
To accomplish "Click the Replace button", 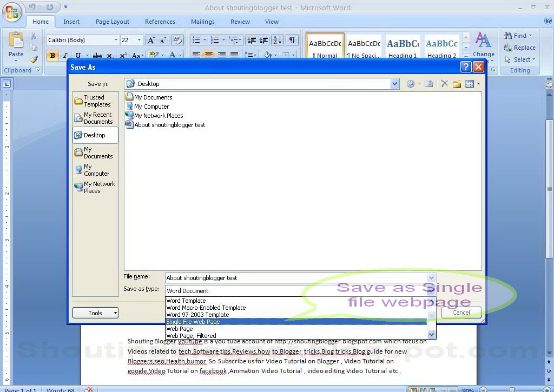I will [x=520, y=48].
